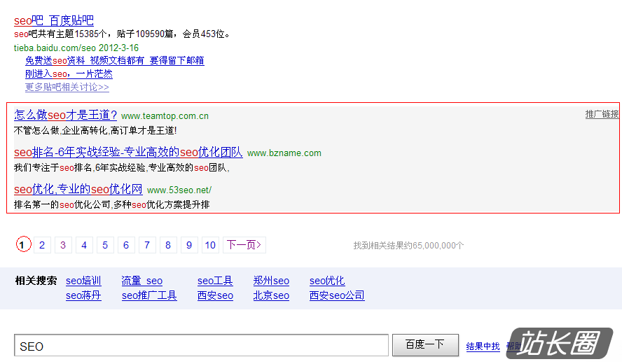Click the '下一页>' next page button
The height and width of the screenshot is (364, 622).
click(244, 245)
